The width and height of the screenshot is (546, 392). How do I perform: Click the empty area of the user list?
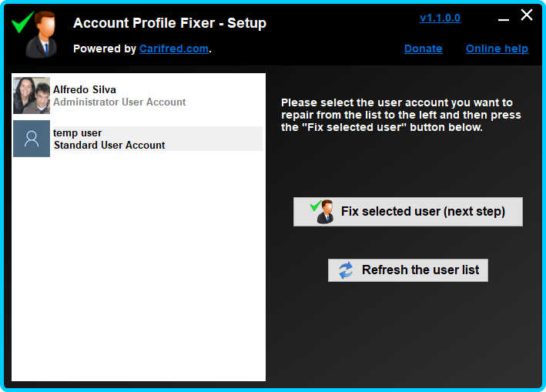139,270
